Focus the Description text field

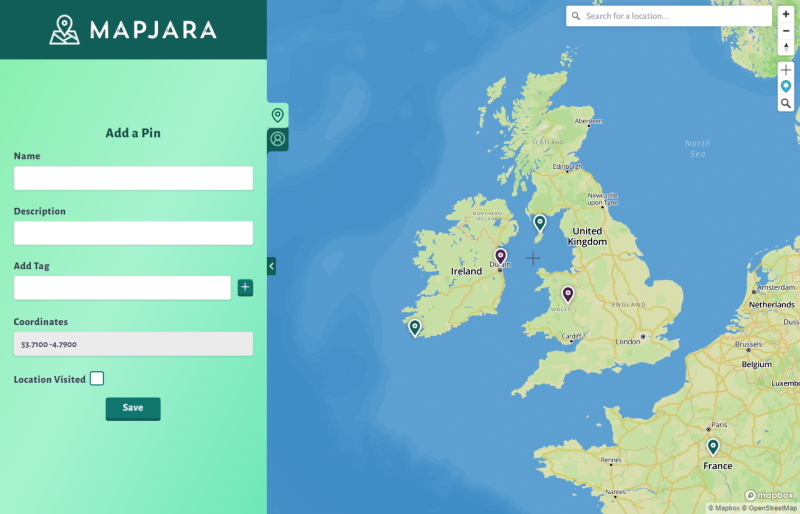(133, 233)
